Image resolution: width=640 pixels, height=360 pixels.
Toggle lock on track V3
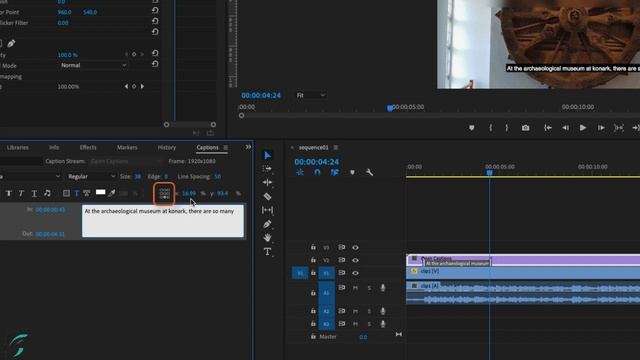(313, 247)
